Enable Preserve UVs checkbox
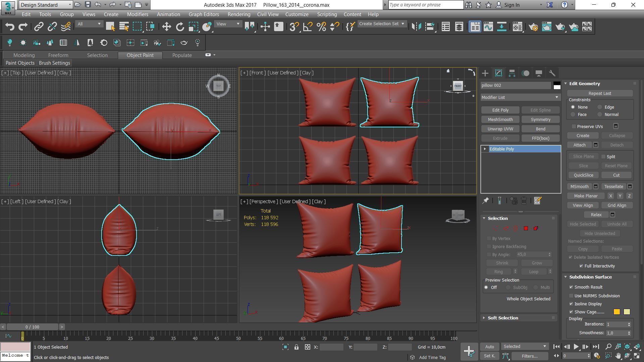This screenshot has height=362, width=644. 574,127
